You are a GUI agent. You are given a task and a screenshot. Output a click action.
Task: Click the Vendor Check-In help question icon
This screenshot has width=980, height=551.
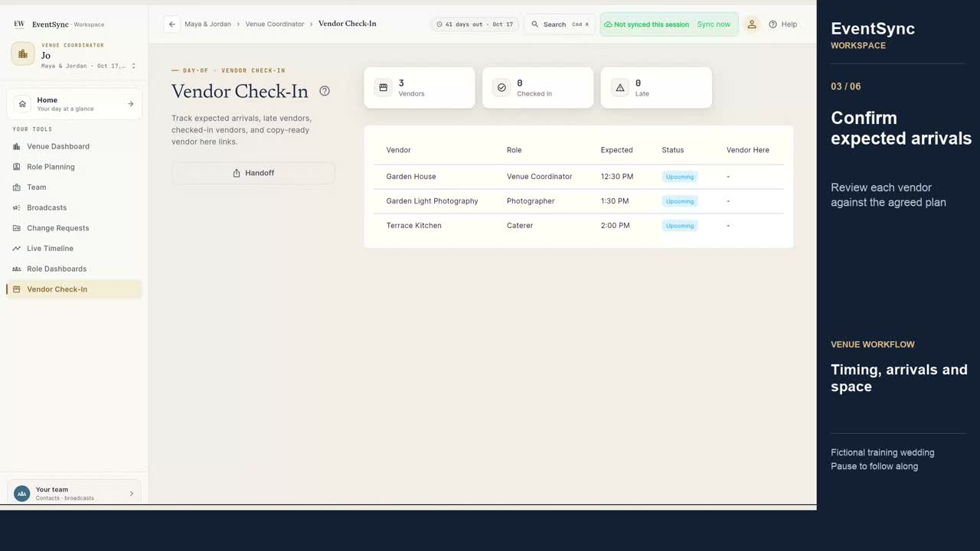point(325,91)
